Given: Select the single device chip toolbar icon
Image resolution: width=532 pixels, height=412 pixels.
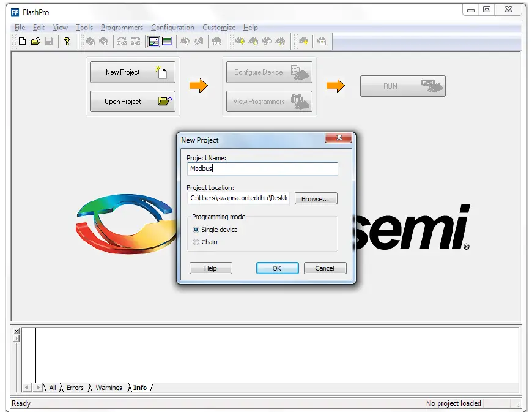Looking at the screenshot, I should click(x=89, y=41).
